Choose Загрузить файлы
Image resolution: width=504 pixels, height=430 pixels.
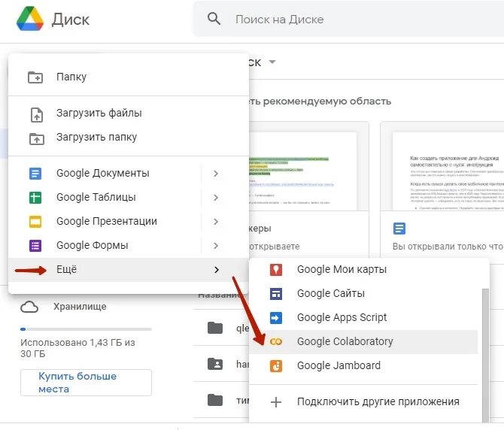129,114
